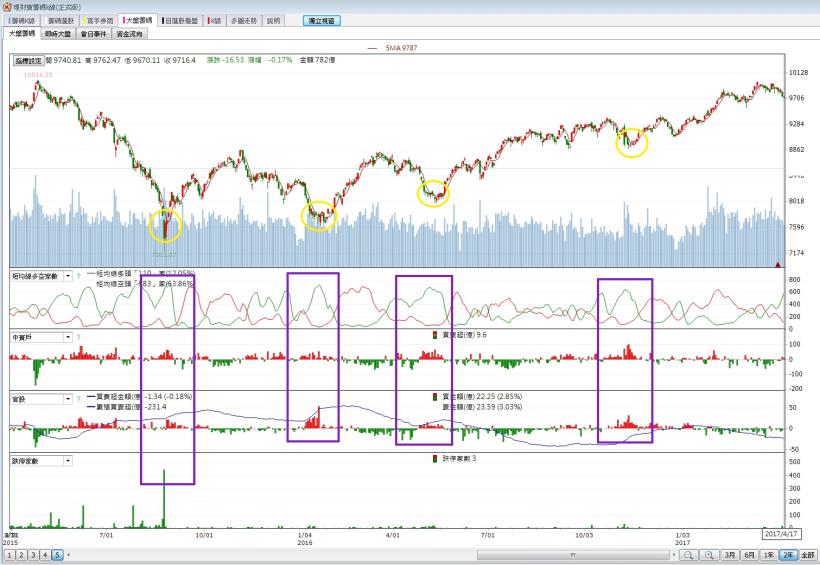Image resolution: width=820 pixels, height=565 pixels.
Task: Zoom out chart with minus magnifier
Action: [689, 555]
